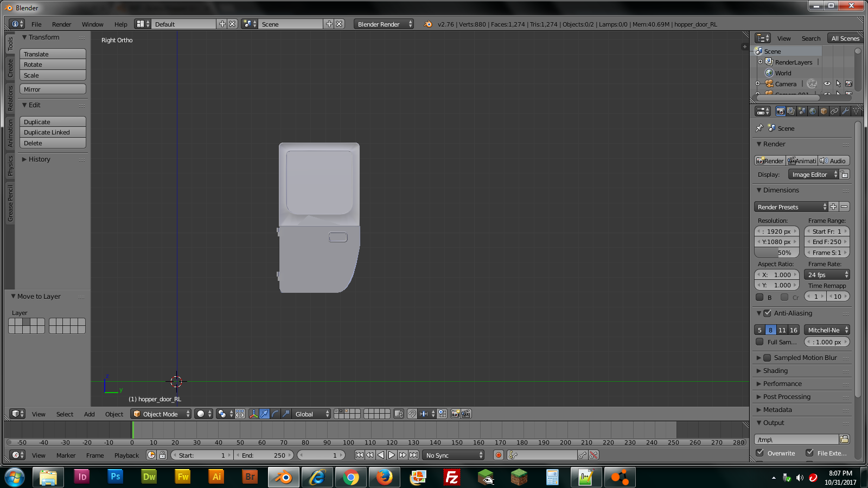Open the Object Mode dropdown

tap(161, 414)
